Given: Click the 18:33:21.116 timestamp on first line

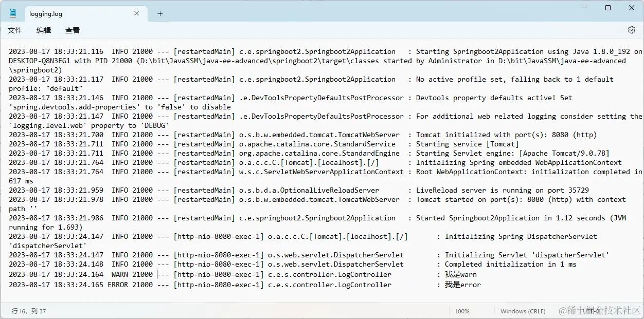Looking at the screenshot, I should [x=79, y=51].
